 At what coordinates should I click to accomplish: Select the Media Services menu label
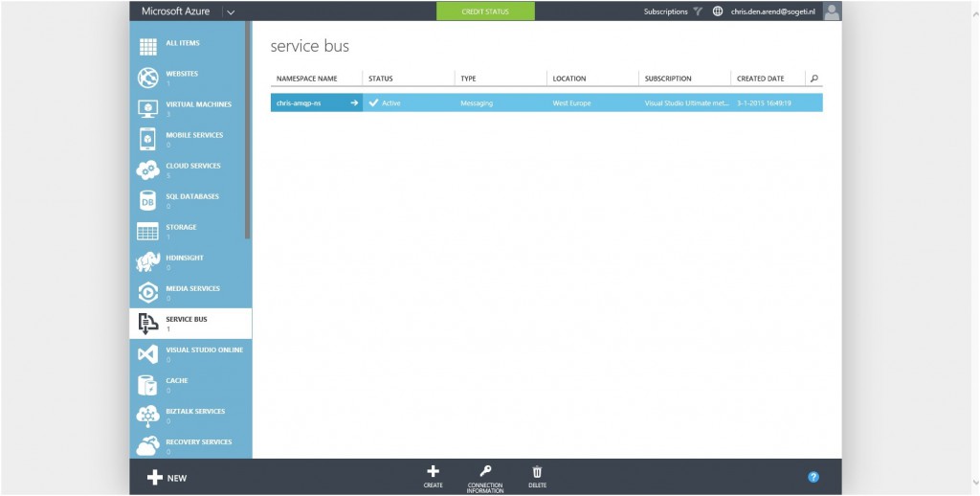tap(193, 288)
